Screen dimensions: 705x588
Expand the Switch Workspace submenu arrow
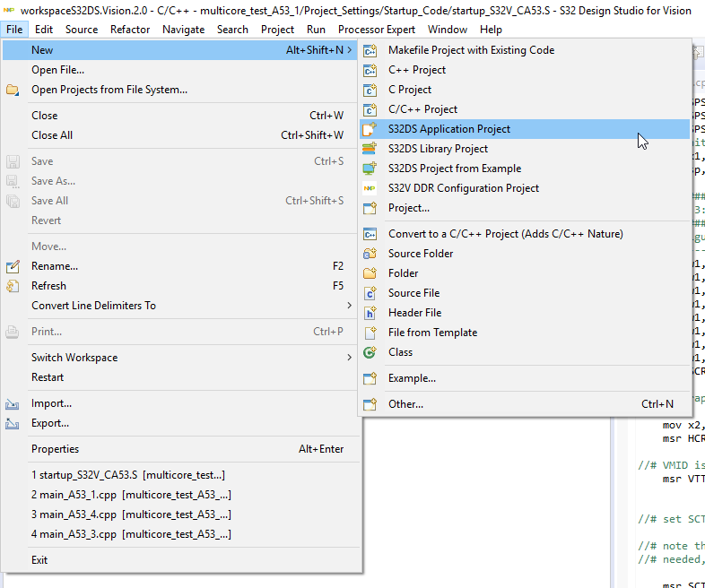(349, 358)
